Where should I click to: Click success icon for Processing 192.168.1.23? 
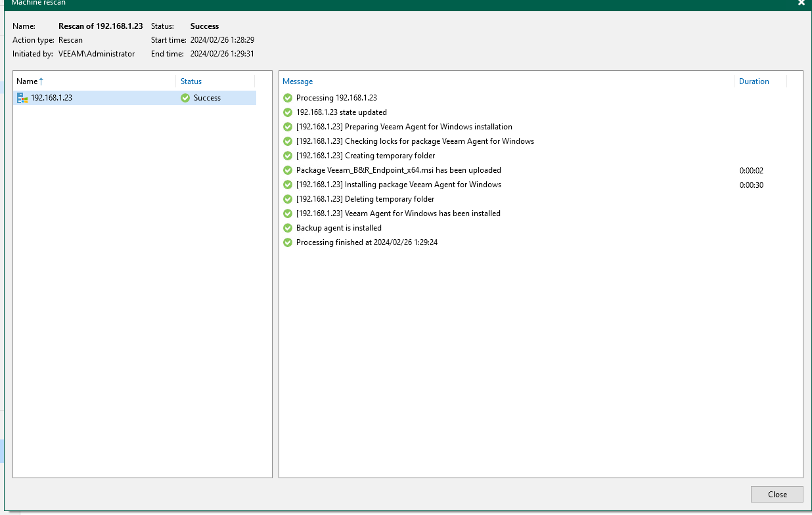288,98
